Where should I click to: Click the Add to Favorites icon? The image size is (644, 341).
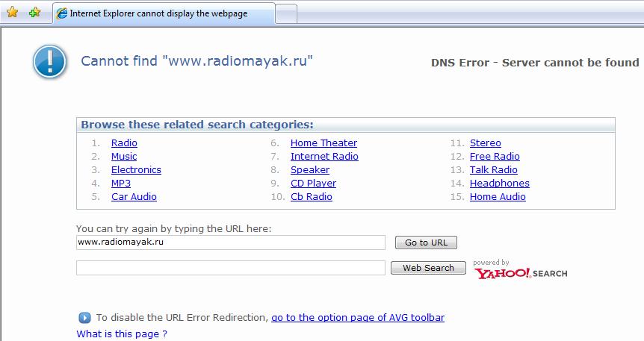click(34, 13)
